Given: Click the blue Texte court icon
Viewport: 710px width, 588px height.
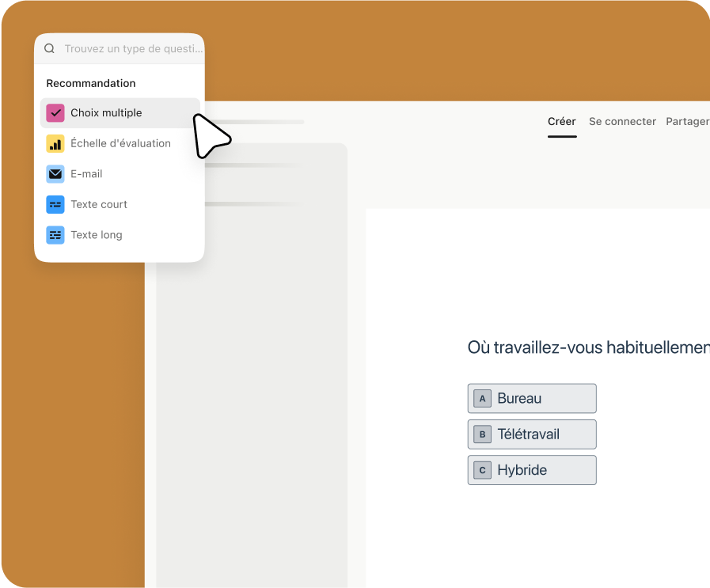Looking at the screenshot, I should [x=55, y=204].
